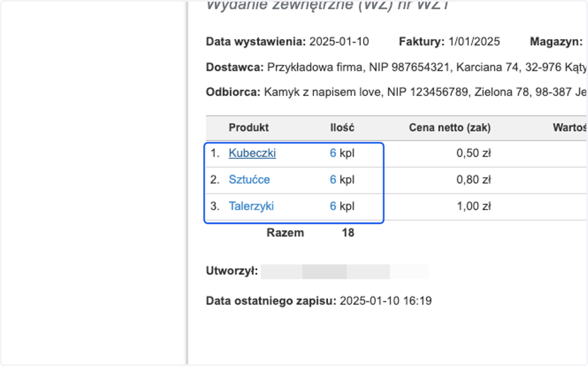Click the Produkt column header
Screen dimensions: 588x366
click(x=248, y=128)
